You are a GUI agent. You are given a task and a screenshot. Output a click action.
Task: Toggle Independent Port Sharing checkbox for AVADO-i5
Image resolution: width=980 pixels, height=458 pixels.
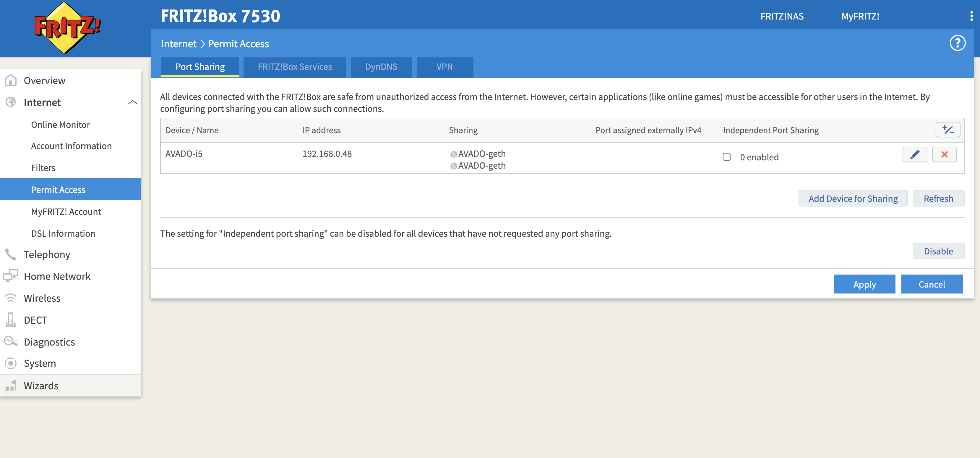tap(726, 157)
